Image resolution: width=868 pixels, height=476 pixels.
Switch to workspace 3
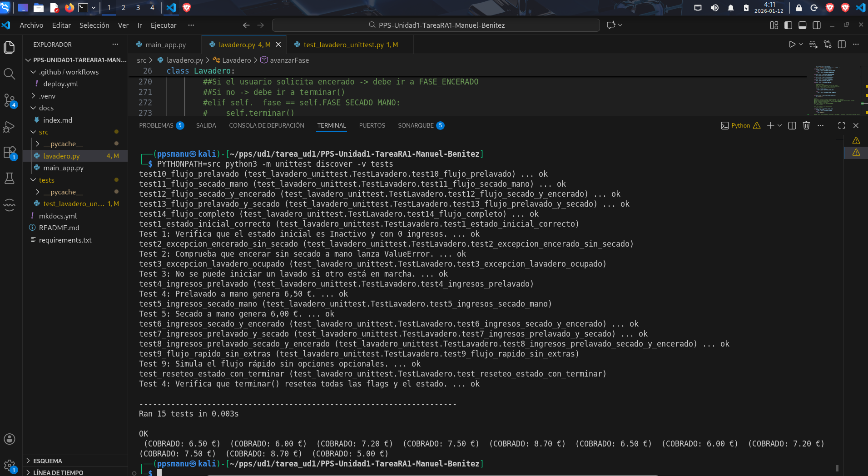click(138, 8)
